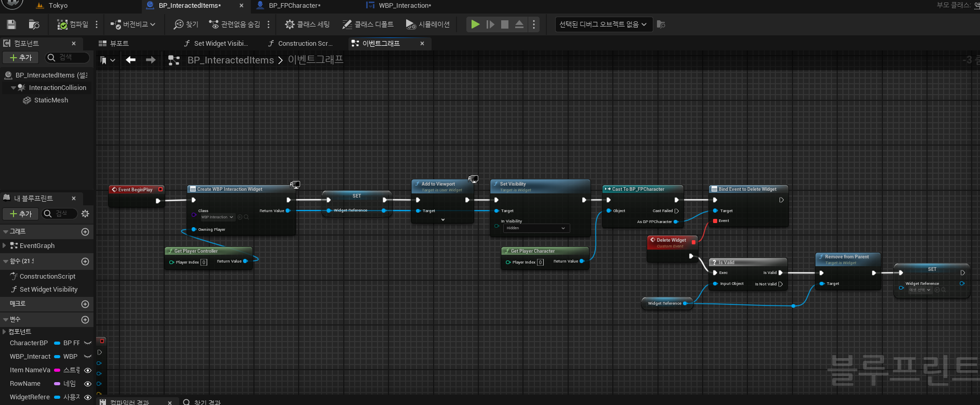Close the 컴포넌트 panel tab
The height and width of the screenshot is (405, 980).
point(74,44)
